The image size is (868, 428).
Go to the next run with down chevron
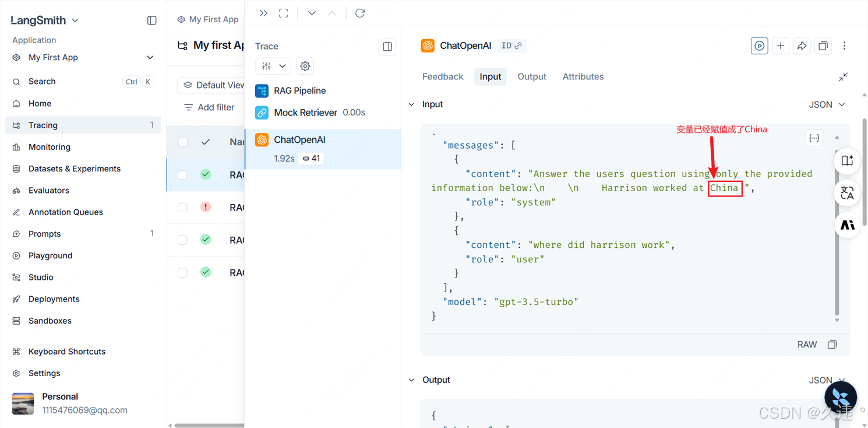tap(312, 13)
